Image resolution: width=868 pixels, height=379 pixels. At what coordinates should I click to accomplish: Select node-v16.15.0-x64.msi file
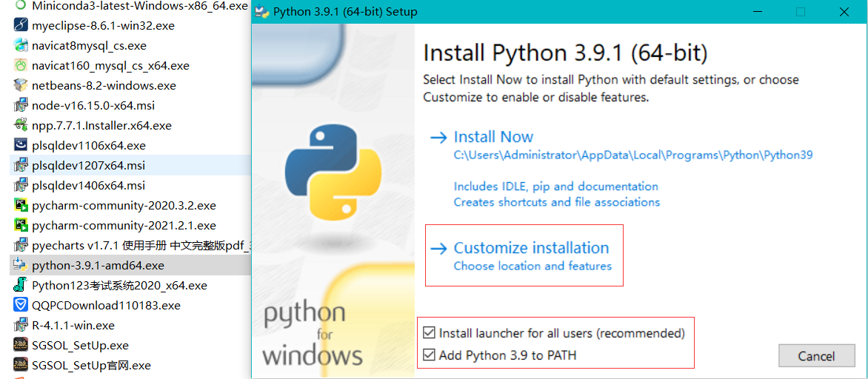tap(93, 105)
